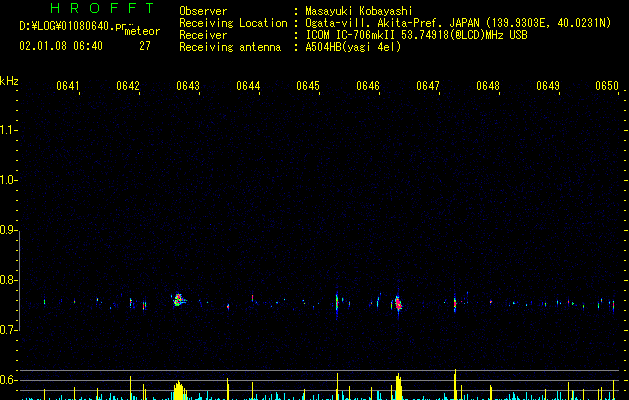The image size is (629, 400).
Task: Click the 0648 time marker
Action: (x=488, y=86)
